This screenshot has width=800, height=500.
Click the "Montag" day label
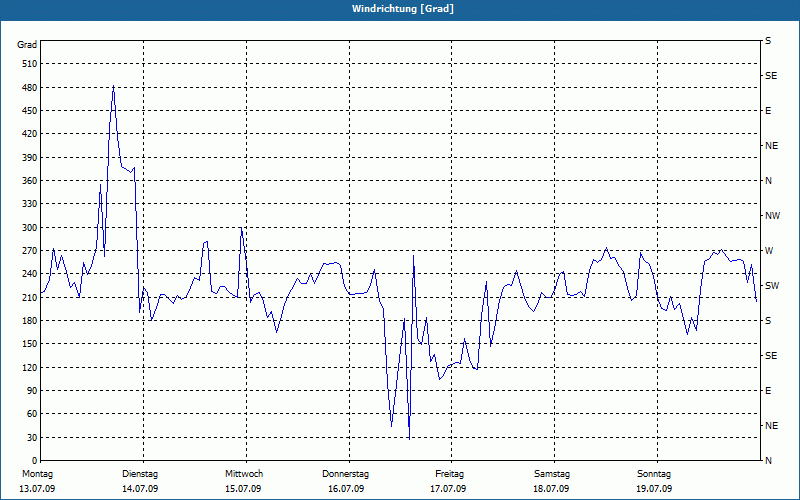pos(37,474)
